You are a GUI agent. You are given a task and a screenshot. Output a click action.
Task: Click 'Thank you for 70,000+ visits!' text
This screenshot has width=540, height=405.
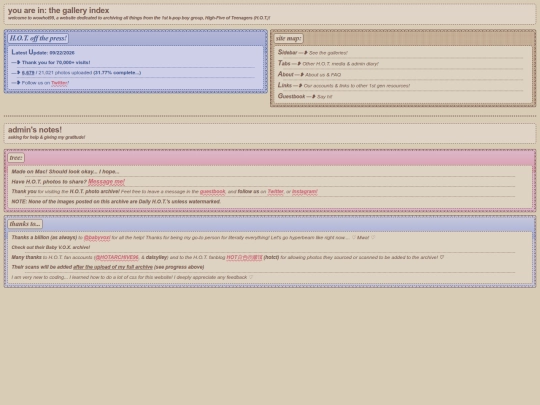click(56, 62)
